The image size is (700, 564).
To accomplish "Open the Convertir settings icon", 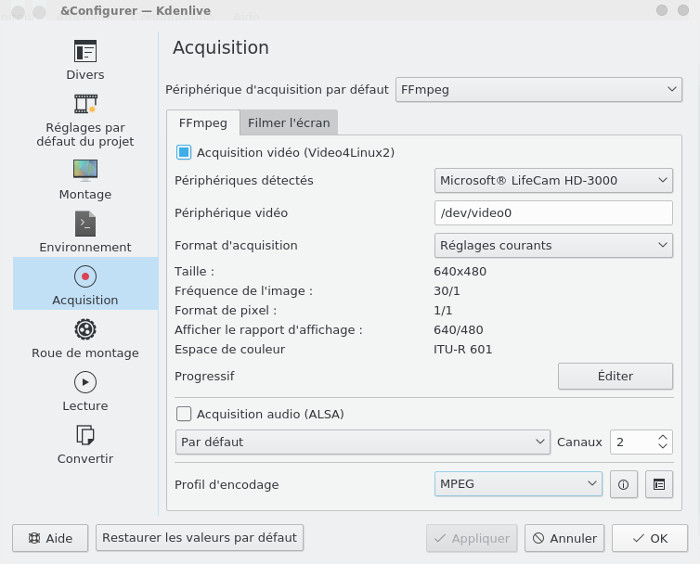I will pos(85,435).
